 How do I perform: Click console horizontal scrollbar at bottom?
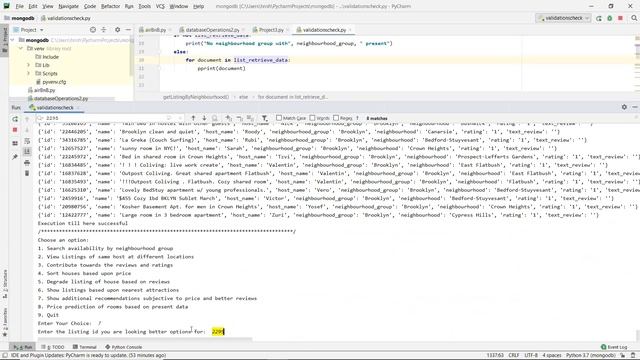pos(145,339)
